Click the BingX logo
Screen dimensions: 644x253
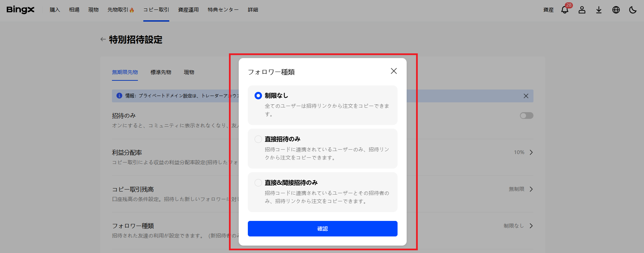point(21,10)
